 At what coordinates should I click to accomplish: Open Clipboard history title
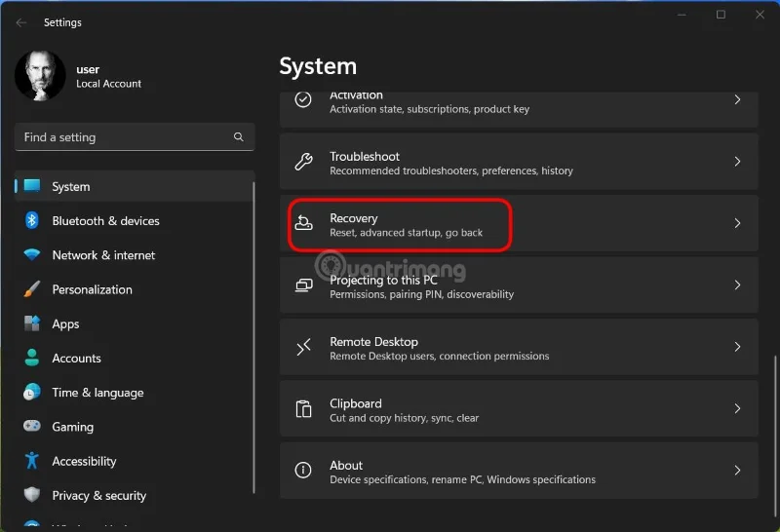[356, 403]
